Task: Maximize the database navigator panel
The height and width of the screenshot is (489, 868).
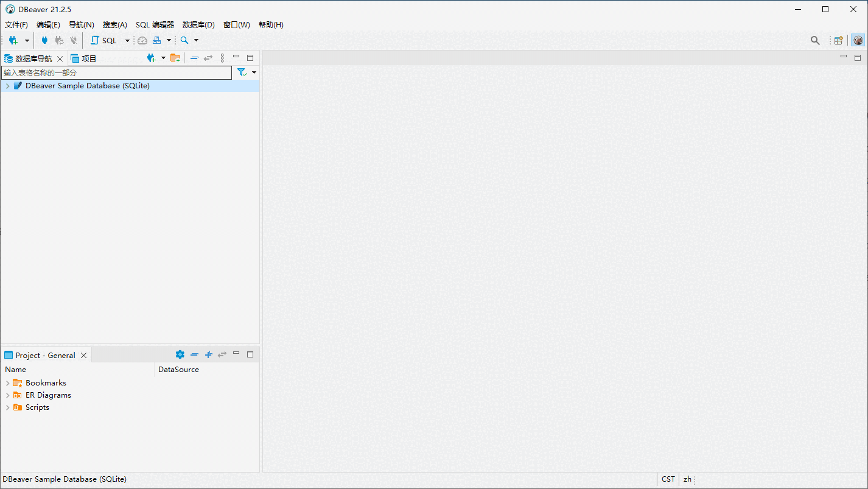Action: click(250, 58)
